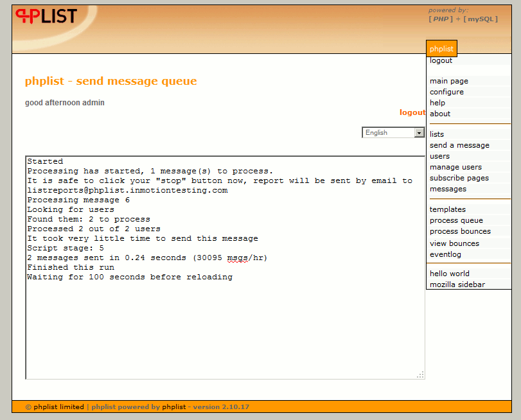The height and width of the screenshot is (420, 521).
Task: Open the help menu item
Action: tap(437, 103)
